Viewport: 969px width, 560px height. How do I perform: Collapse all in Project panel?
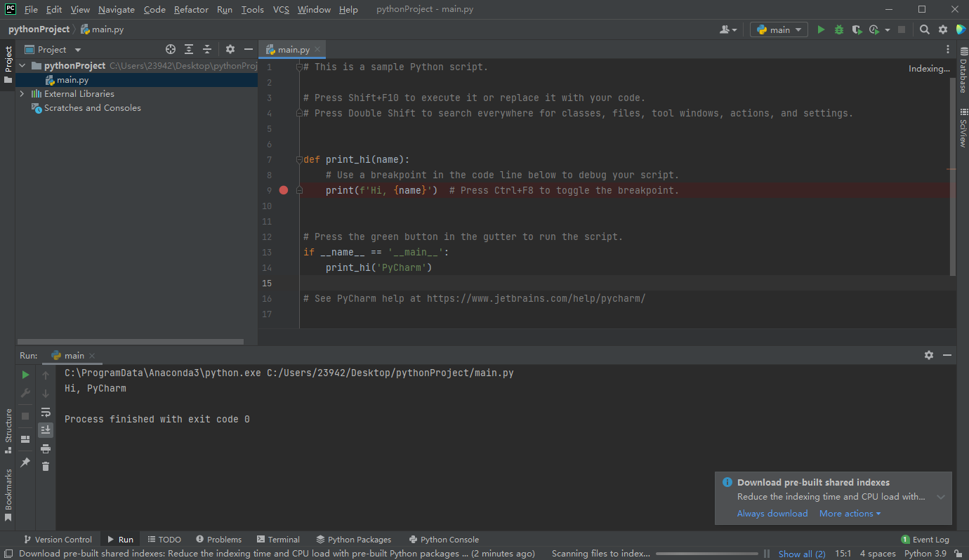[207, 49]
